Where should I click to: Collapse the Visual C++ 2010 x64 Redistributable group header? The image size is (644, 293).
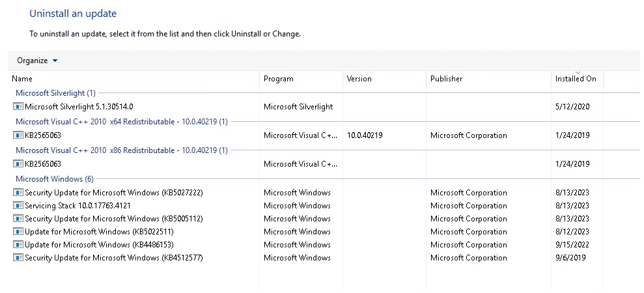pos(122,122)
